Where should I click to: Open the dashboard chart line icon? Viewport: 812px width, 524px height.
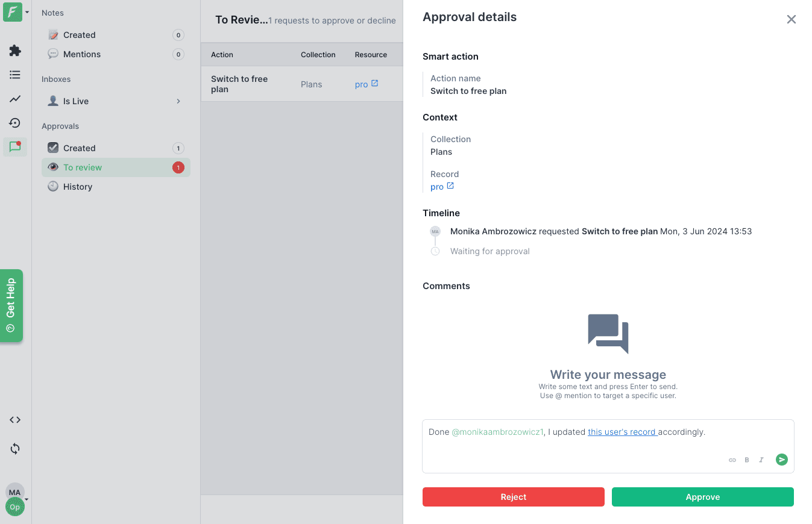(15, 99)
